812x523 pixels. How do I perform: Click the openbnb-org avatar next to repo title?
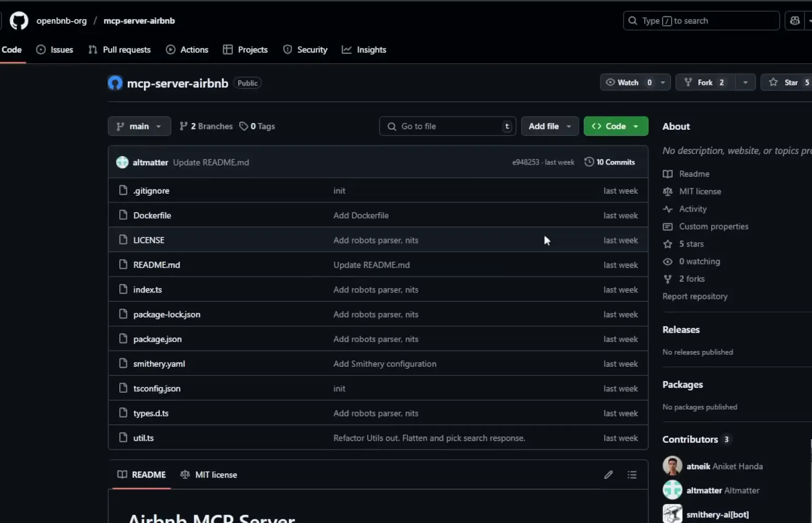[x=115, y=83]
